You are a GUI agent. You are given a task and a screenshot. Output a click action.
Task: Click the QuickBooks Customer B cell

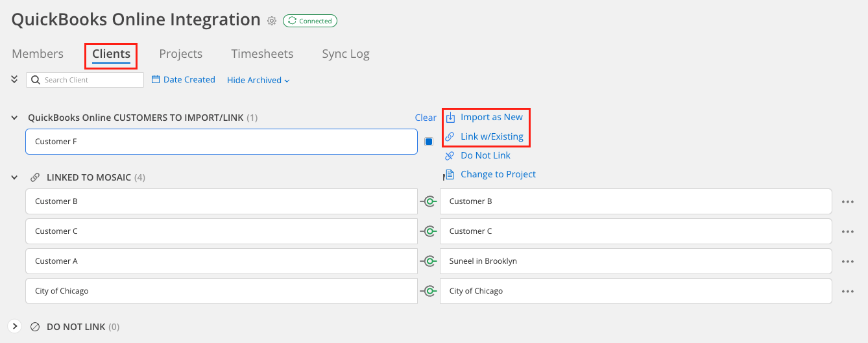[221, 201]
